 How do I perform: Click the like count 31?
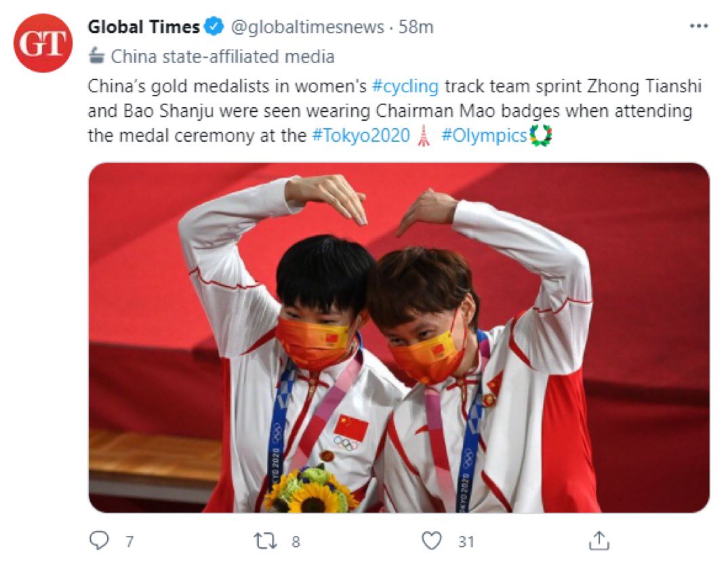(x=466, y=541)
